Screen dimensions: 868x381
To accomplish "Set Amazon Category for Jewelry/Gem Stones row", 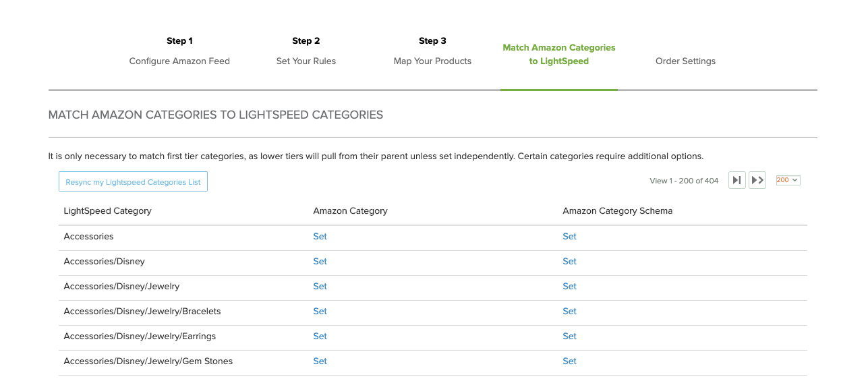I will tap(320, 361).
